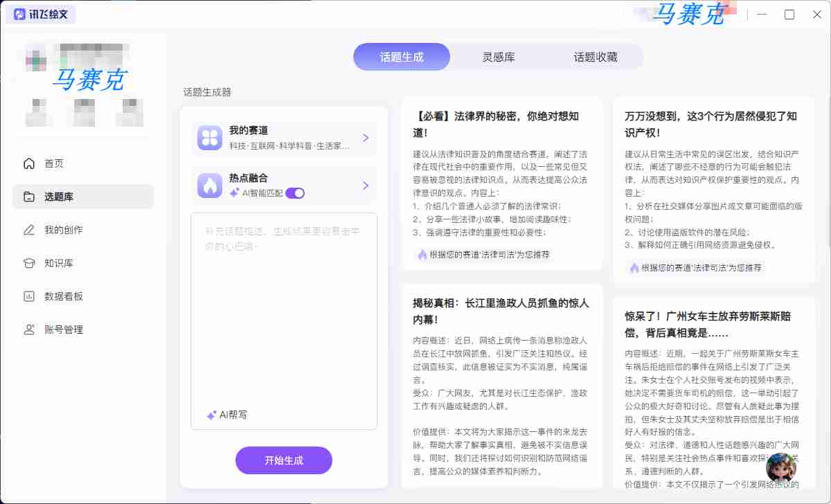Toggle the AI智能匹配 switch off
The width and height of the screenshot is (831, 504).
(295, 193)
